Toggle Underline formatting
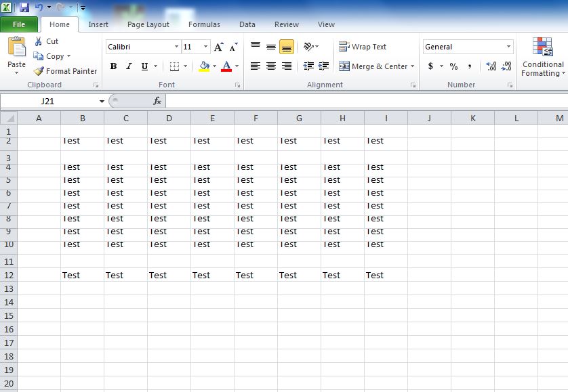 click(x=144, y=66)
